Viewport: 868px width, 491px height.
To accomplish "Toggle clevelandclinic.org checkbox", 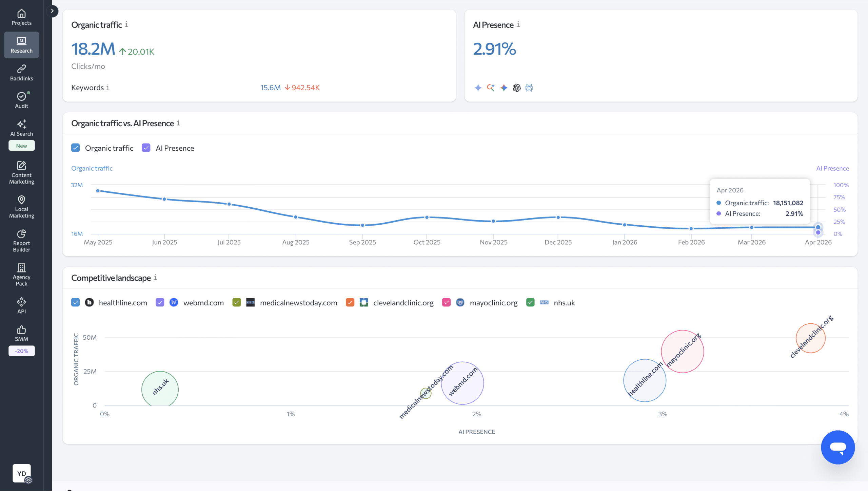I will point(350,302).
